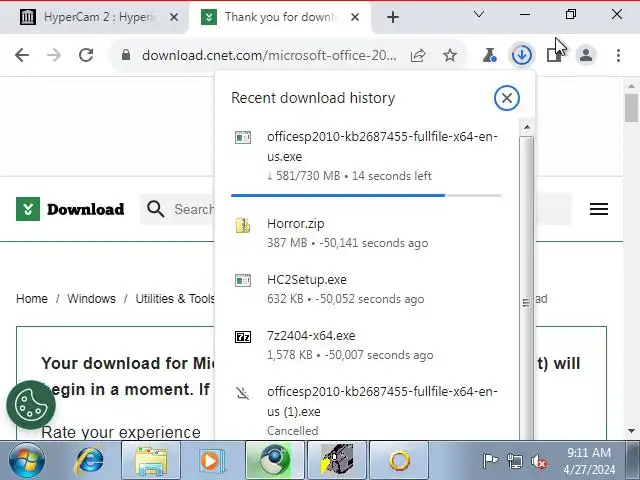Share this page icon in address bar
The image size is (640, 480).
(418, 55)
